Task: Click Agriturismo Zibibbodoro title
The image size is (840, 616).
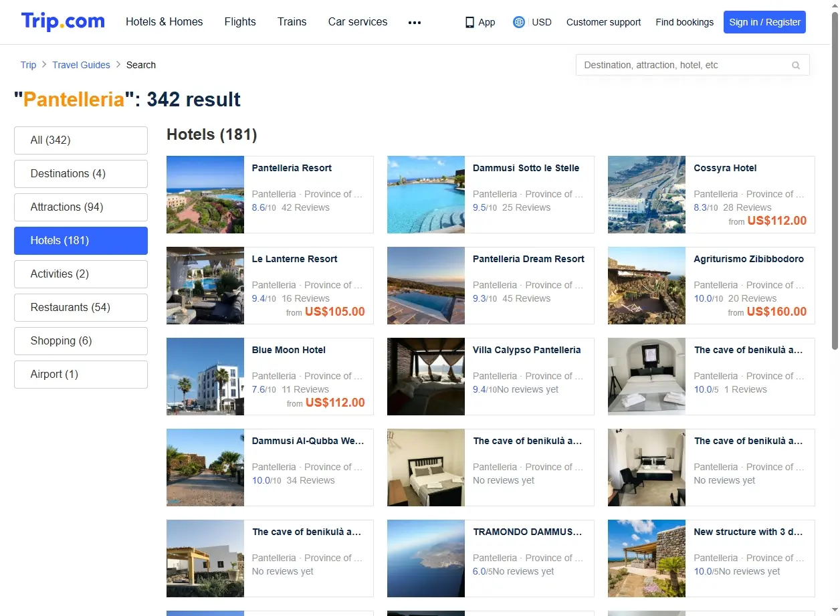Action: pyautogui.click(x=749, y=259)
